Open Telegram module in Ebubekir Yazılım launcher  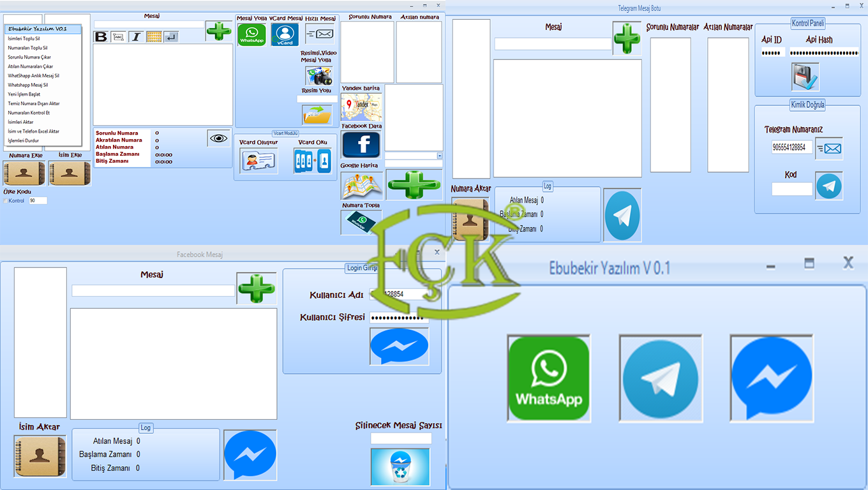click(x=661, y=378)
